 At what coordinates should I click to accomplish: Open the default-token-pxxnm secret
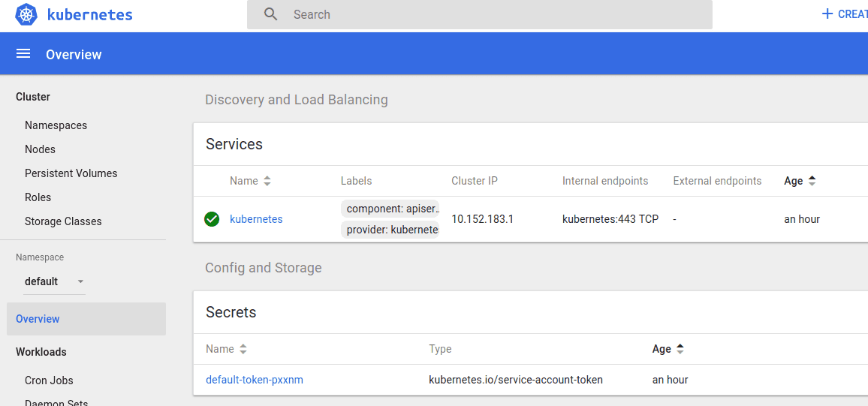point(255,380)
